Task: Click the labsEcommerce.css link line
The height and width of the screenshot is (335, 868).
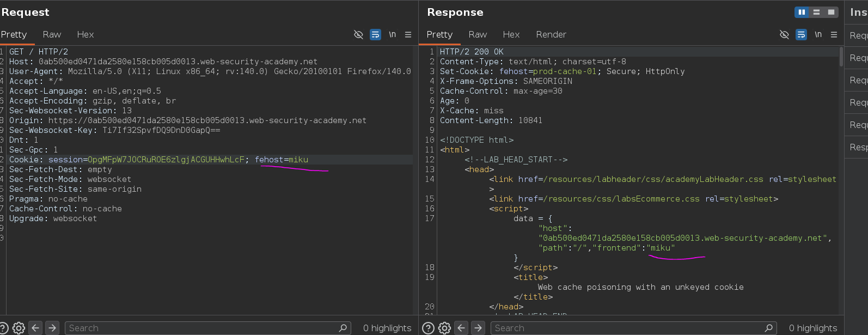Action: click(x=634, y=199)
